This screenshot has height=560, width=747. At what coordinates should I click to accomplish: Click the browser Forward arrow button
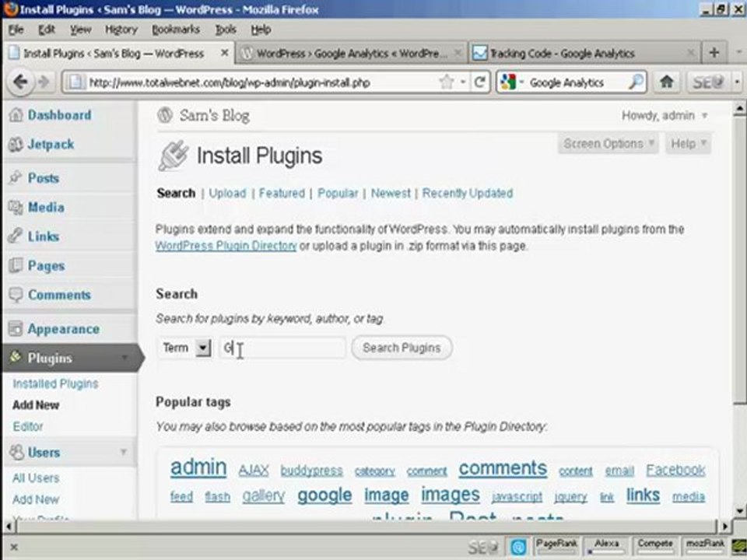click(44, 82)
